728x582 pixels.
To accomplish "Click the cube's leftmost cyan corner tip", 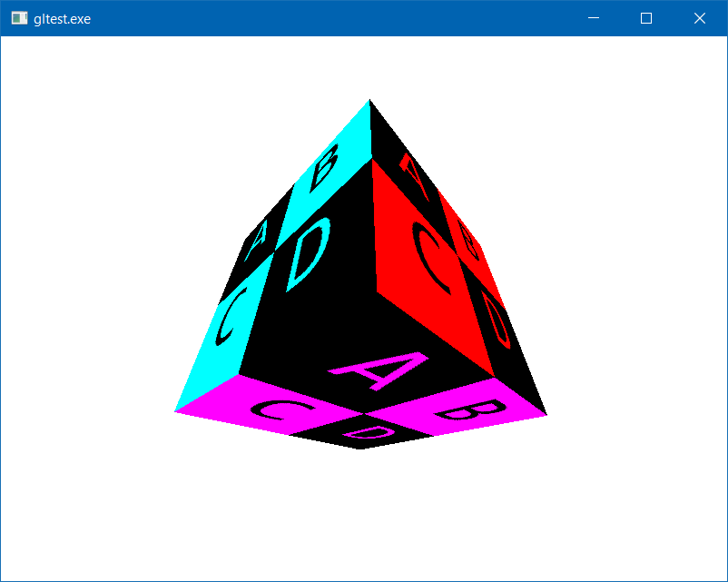I will tap(176, 411).
